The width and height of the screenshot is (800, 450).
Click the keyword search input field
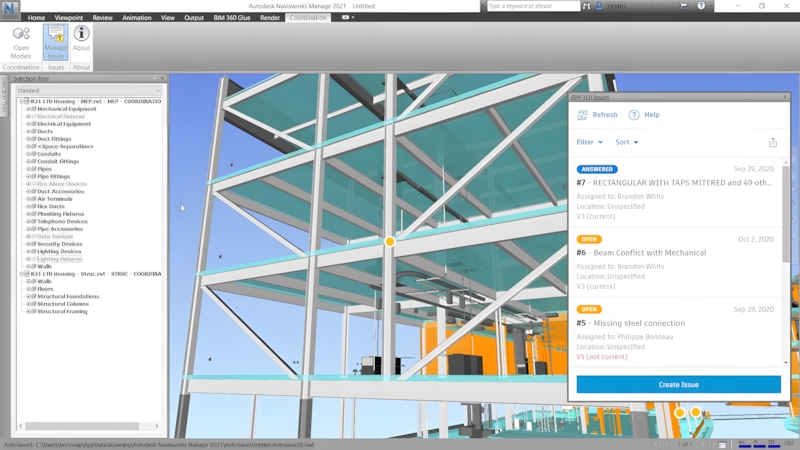(x=528, y=6)
